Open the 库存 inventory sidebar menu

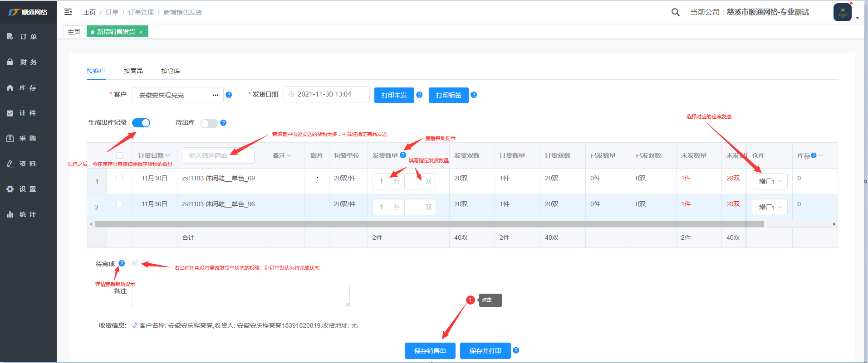point(28,87)
